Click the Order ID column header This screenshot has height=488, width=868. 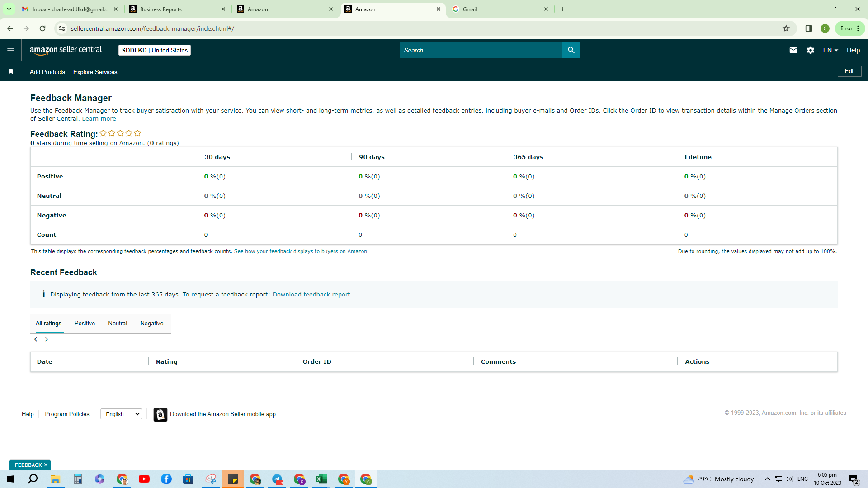[317, 361]
